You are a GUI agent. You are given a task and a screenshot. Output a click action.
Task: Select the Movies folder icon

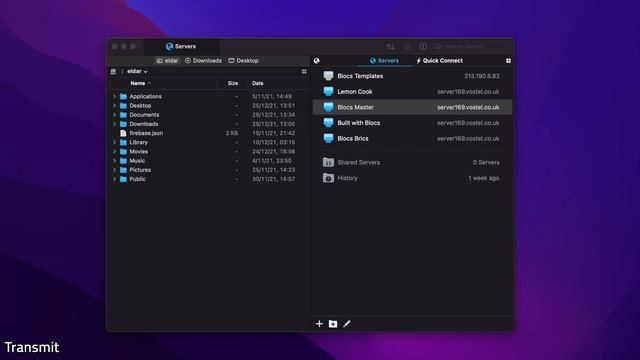123,151
